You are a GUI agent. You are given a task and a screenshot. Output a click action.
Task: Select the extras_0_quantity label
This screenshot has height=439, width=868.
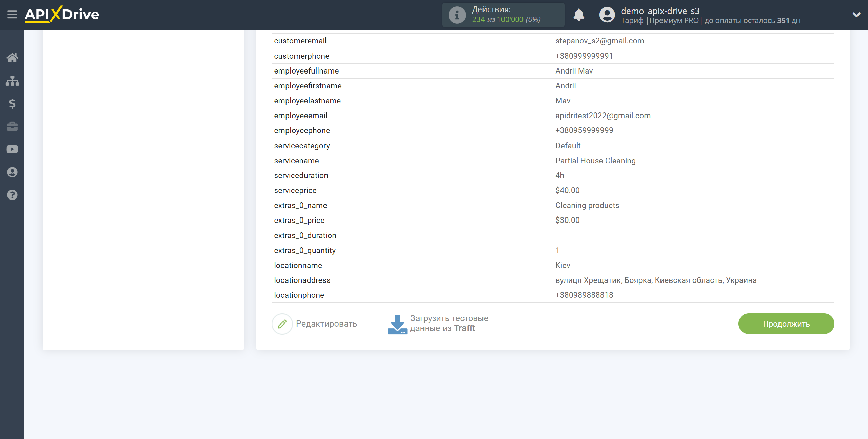pos(304,250)
